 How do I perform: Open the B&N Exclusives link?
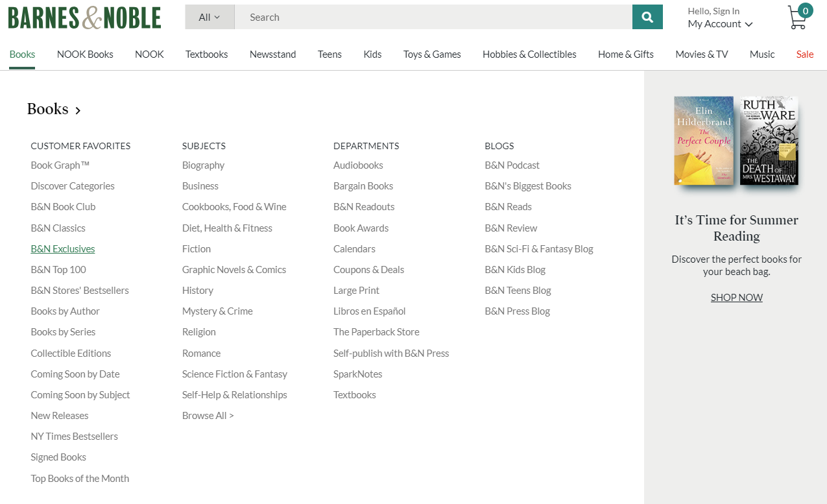(x=63, y=248)
